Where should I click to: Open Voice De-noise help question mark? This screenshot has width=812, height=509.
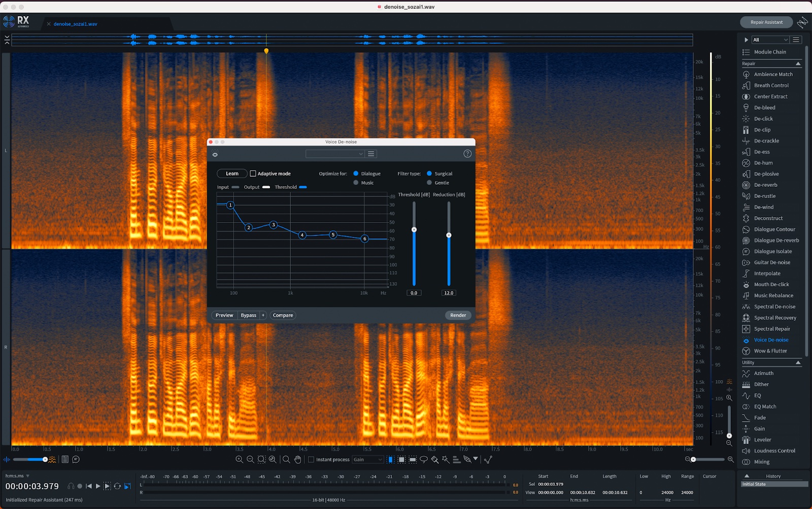point(467,154)
